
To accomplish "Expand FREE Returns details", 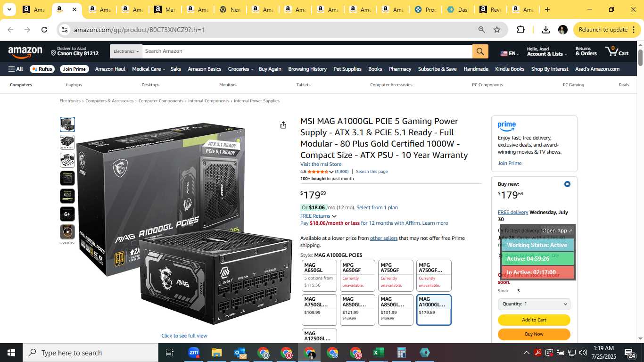I will 334,216.
